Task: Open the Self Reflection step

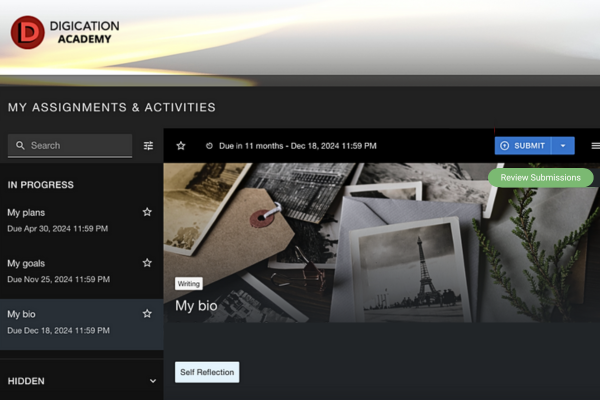Action: [207, 372]
